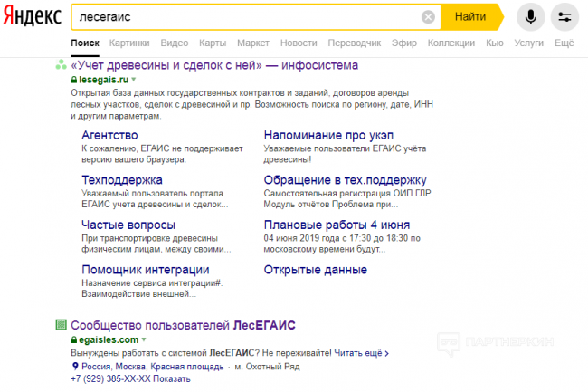Expand dropdown arrow next to lesegais.ru
The height and width of the screenshot is (392, 588).
point(132,80)
